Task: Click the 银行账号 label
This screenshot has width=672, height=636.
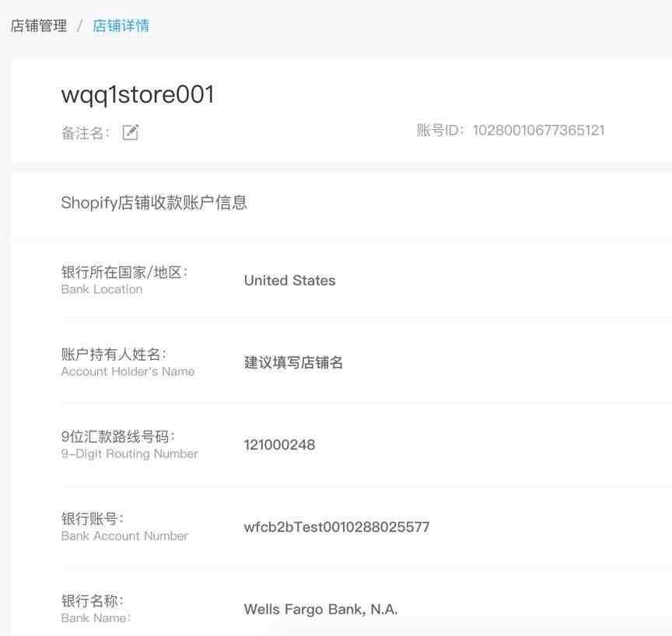Action: (x=92, y=519)
